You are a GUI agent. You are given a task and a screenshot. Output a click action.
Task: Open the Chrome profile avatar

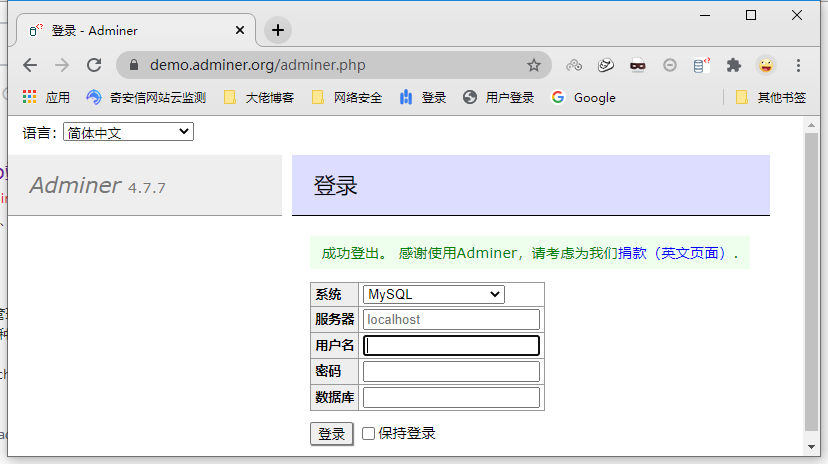tap(766, 65)
